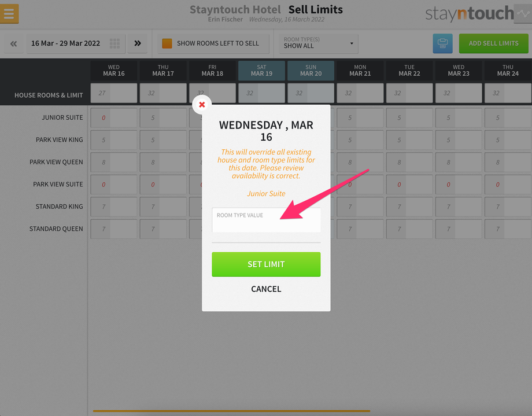Select Wed Mar 16 column header
The height and width of the screenshot is (416, 532).
pyautogui.click(x=114, y=71)
